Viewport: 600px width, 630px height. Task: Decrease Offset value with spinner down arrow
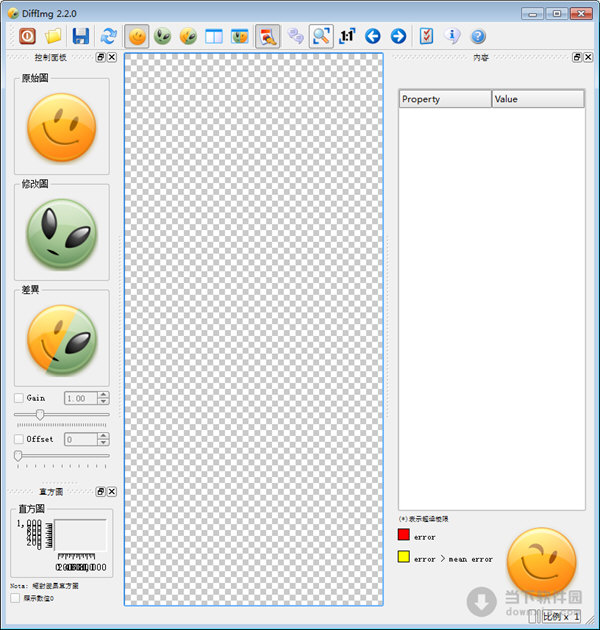103,443
